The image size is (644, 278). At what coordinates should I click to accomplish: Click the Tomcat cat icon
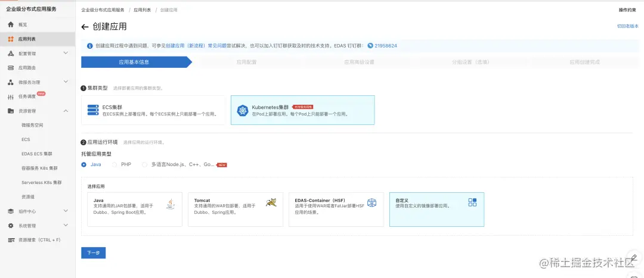[271, 202]
